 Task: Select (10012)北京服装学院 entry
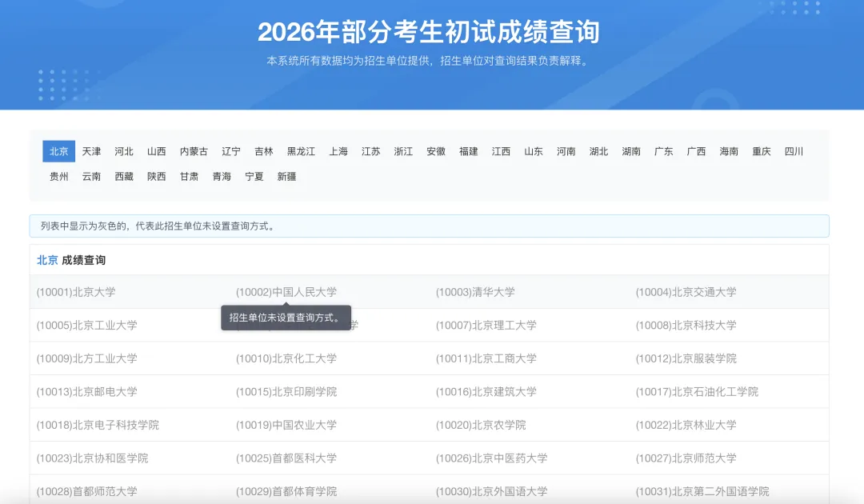coord(686,358)
